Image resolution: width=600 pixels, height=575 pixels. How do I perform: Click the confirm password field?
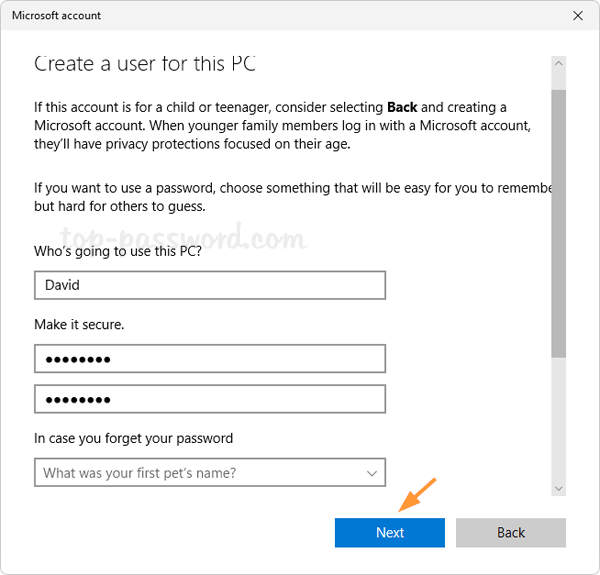(209, 399)
